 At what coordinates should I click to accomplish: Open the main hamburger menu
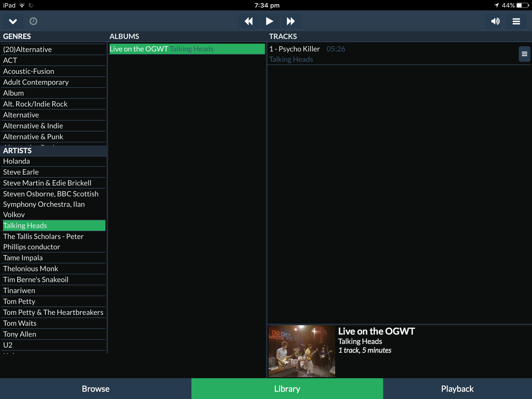(516, 21)
